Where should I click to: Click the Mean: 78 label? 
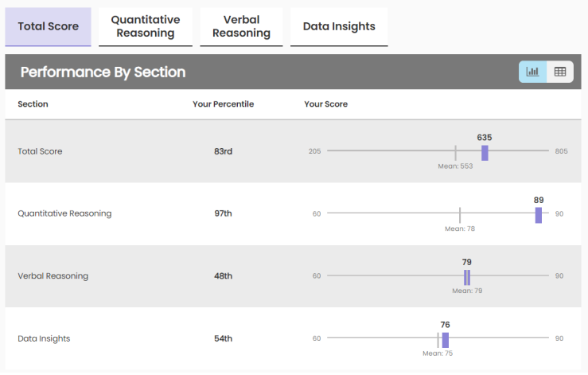click(460, 229)
